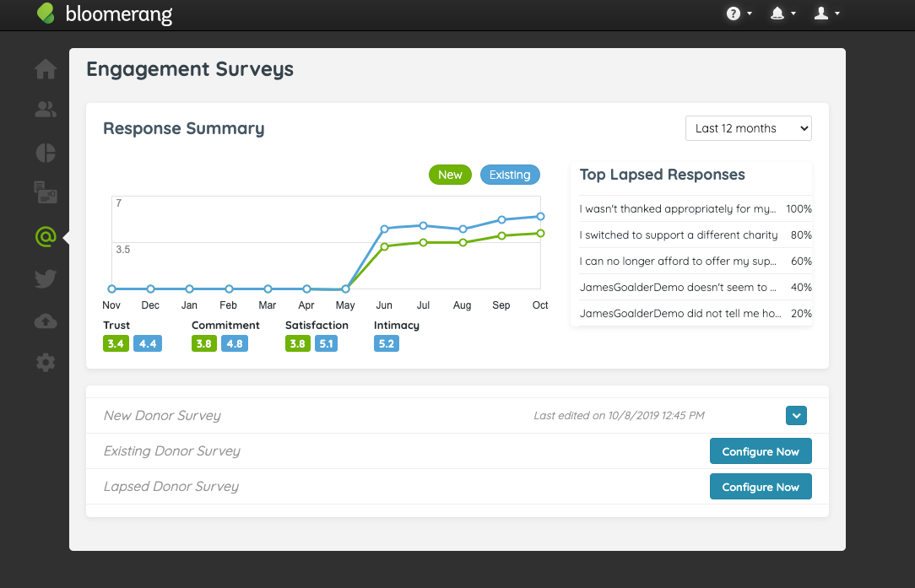Click the Trust metric label
The image size is (915, 588).
pyautogui.click(x=116, y=325)
